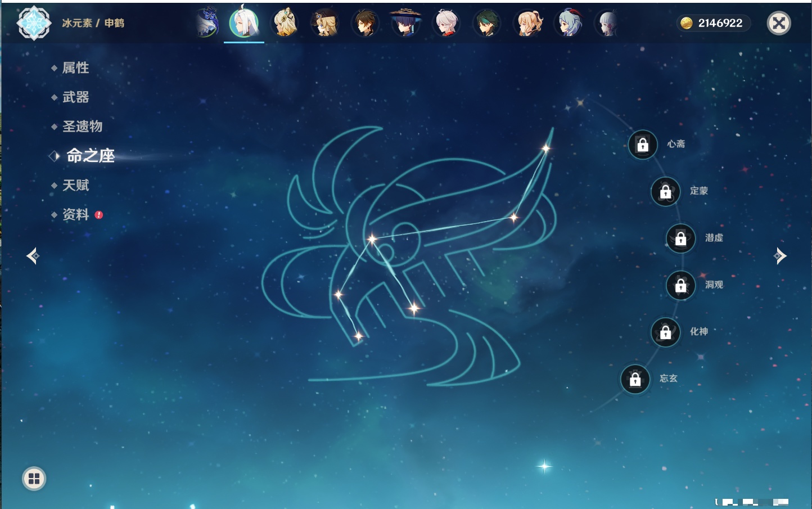Select the 命之座 constellation page
812x509 pixels.
click(x=90, y=156)
